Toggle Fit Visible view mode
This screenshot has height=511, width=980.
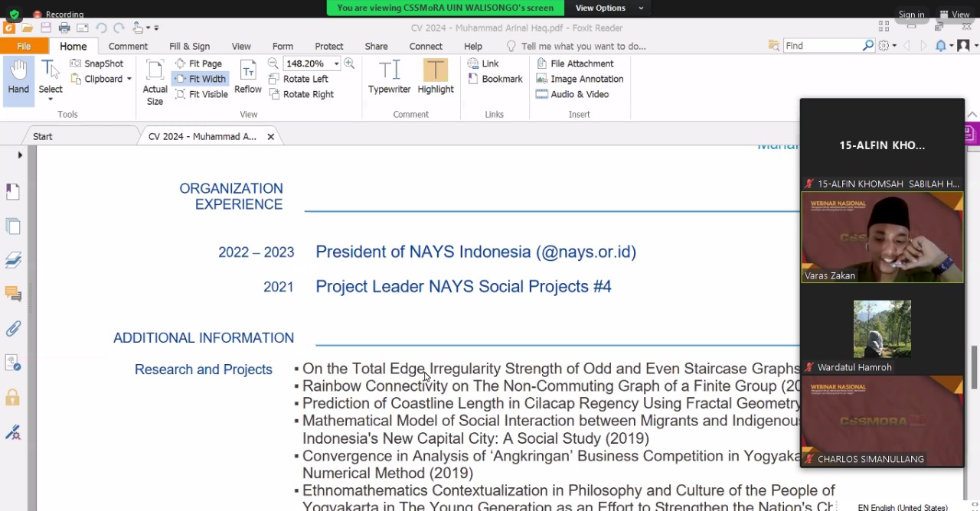201,94
